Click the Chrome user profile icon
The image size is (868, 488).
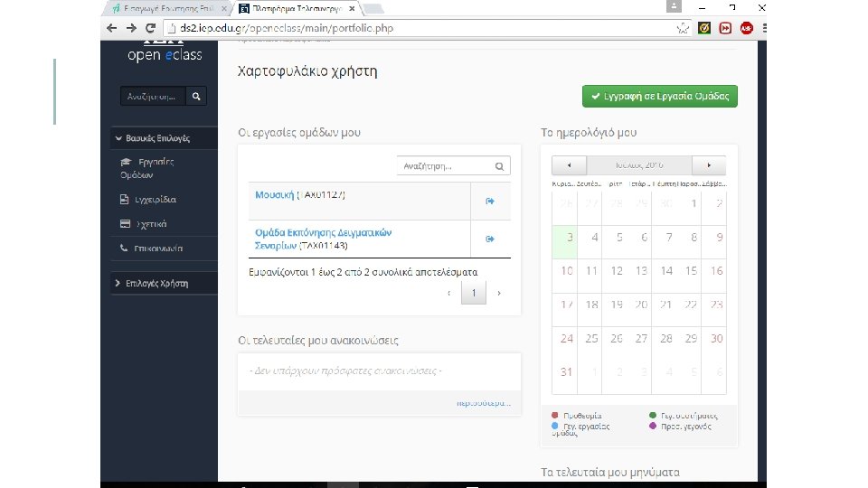[674, 6]
